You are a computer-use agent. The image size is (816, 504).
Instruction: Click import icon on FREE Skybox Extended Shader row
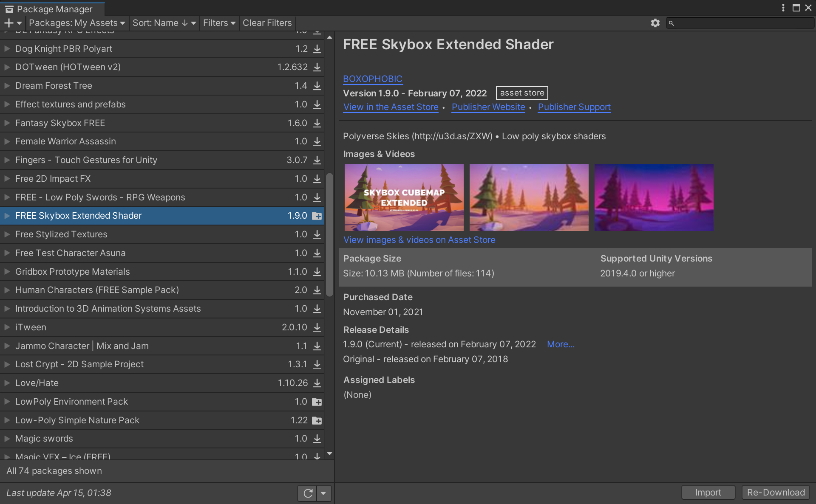pos(317,216)
